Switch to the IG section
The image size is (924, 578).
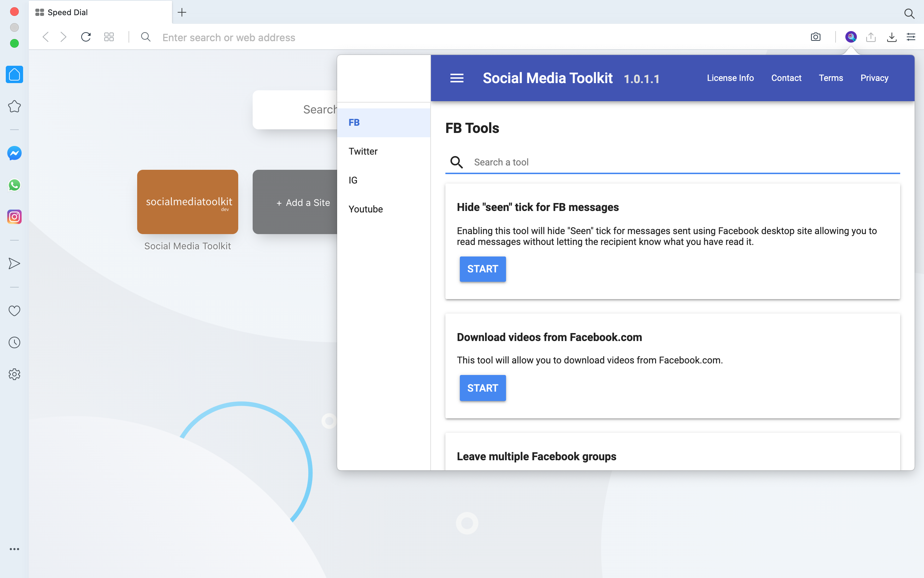click(x=384, y=180)
